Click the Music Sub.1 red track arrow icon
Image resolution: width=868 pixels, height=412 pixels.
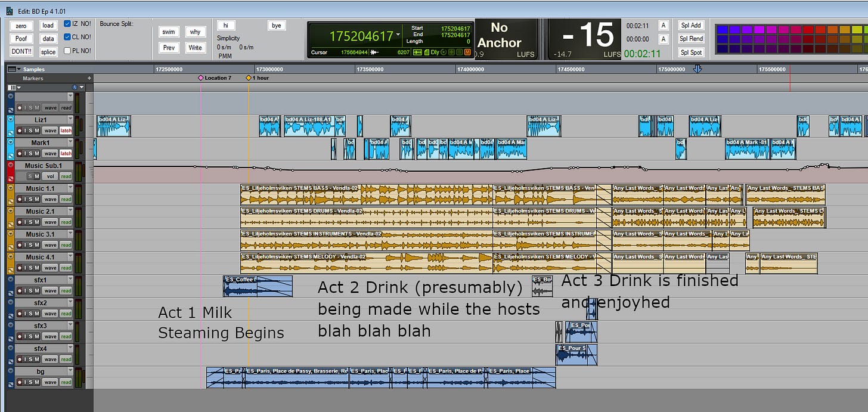tap(10, 165)
